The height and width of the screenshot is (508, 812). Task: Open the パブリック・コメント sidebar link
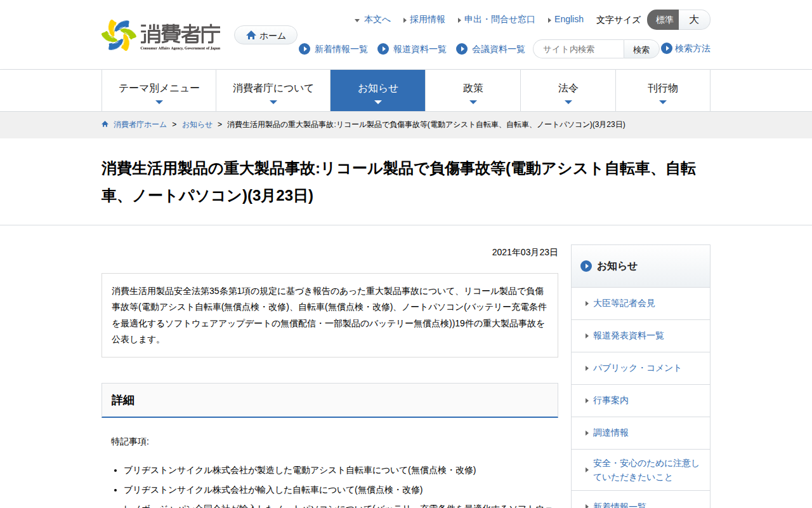[x=637, y=368]
